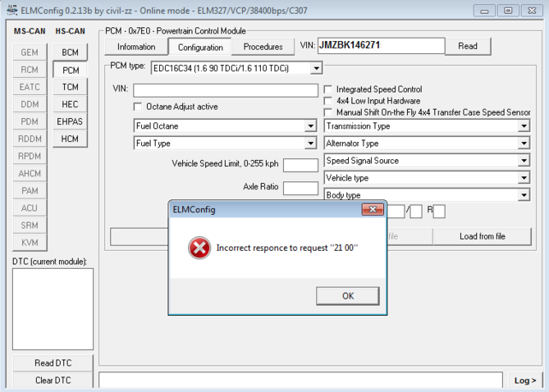Click the small box after the slash
This screenshot has height=392, width=549.
[x=416, y=212]
